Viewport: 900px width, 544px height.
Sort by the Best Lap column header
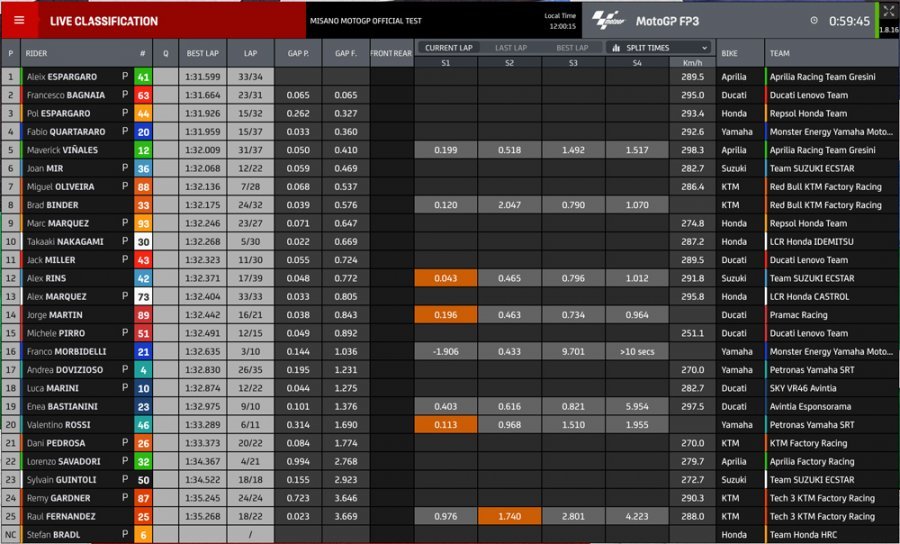coord(202,53)
